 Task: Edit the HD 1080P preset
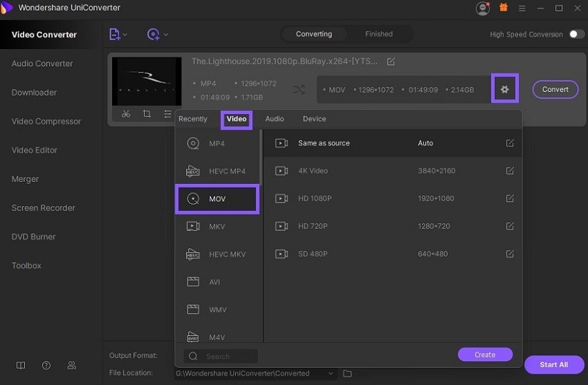click(x=510, y=198)
